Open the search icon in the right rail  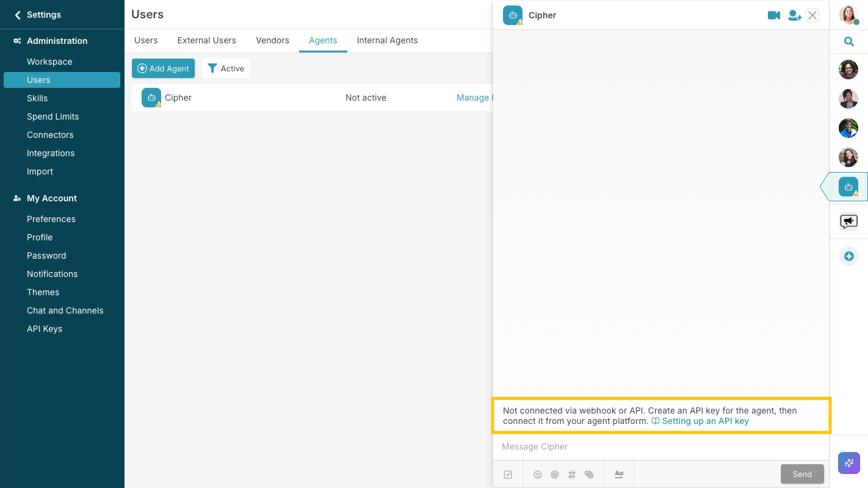[848, 41]
